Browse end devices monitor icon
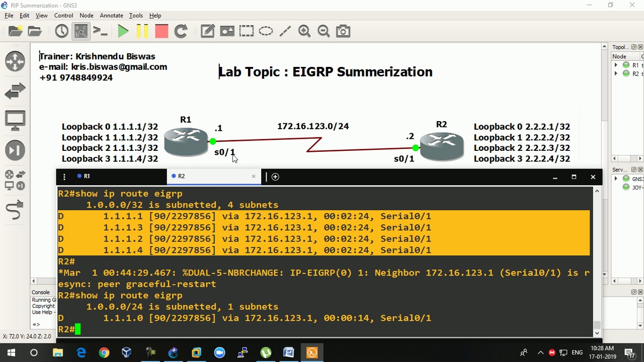This screenshot has height=362, width=644. click(15, 121)
